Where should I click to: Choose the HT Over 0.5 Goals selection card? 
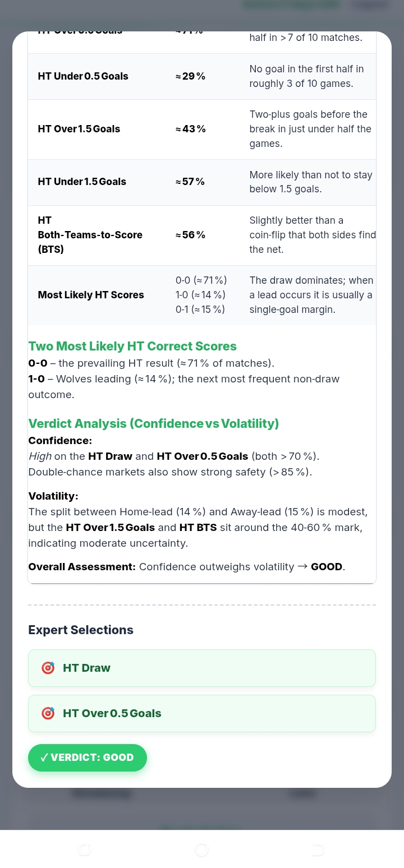click(x=202, y=713)
